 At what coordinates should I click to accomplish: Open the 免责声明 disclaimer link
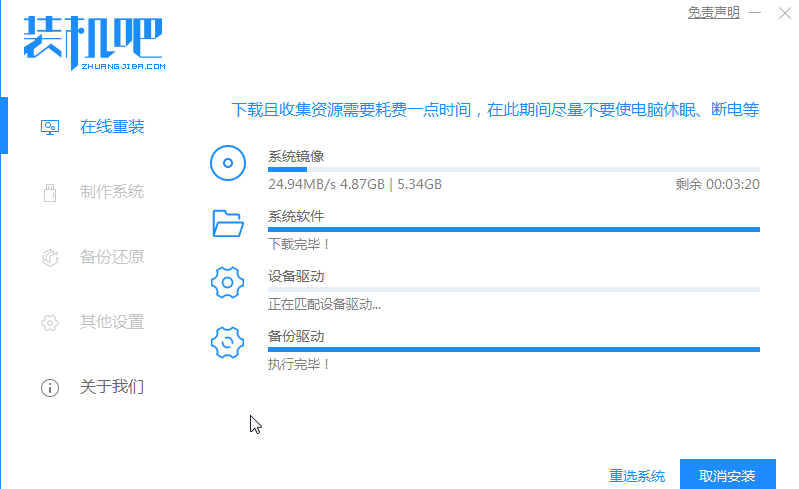(713, 12)
